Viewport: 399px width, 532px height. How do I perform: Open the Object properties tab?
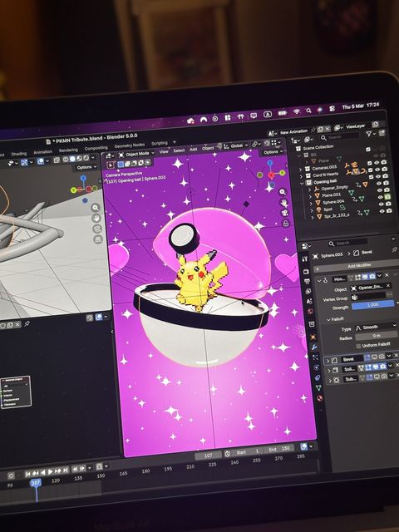coord(313,337)
